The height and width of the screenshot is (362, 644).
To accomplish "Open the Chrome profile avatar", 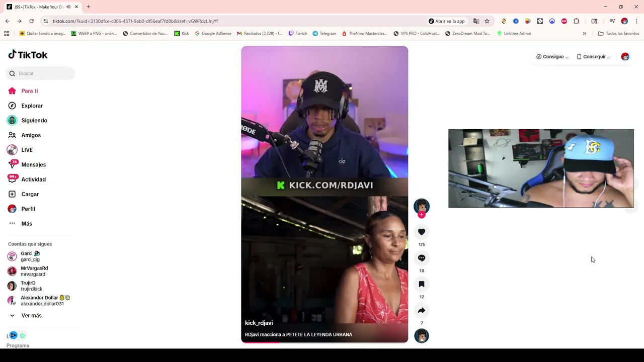I will (x=624, y=21).
